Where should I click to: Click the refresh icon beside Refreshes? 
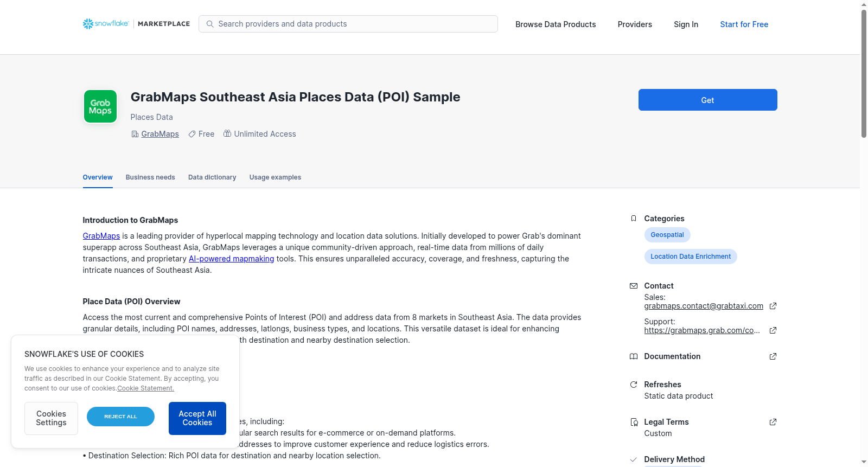pos(634,385)
